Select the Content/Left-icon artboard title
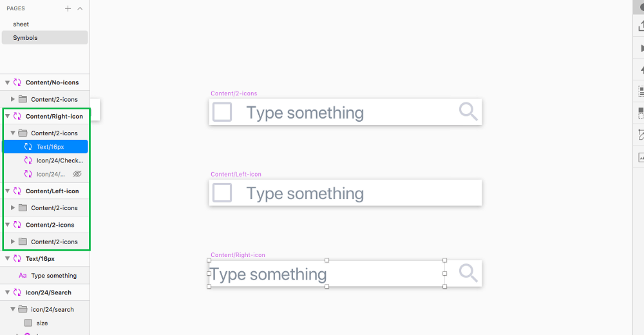The height and width of the screenshot is (335, 644). (x=236, y=175)
